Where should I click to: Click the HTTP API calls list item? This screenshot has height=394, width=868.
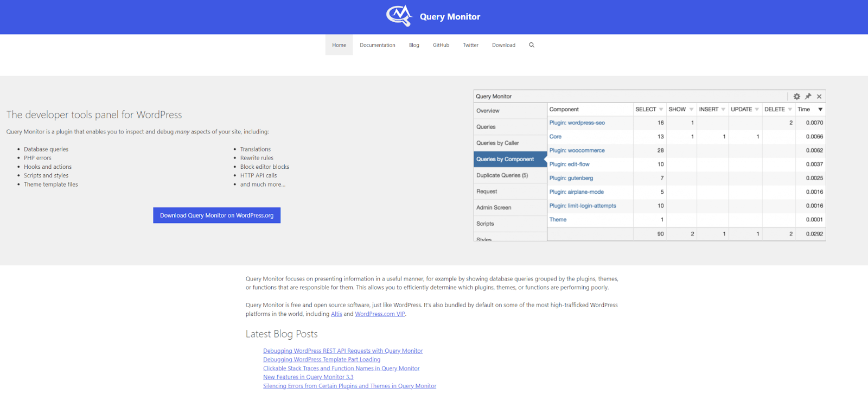pyautogui.click(x=258, y=176)
